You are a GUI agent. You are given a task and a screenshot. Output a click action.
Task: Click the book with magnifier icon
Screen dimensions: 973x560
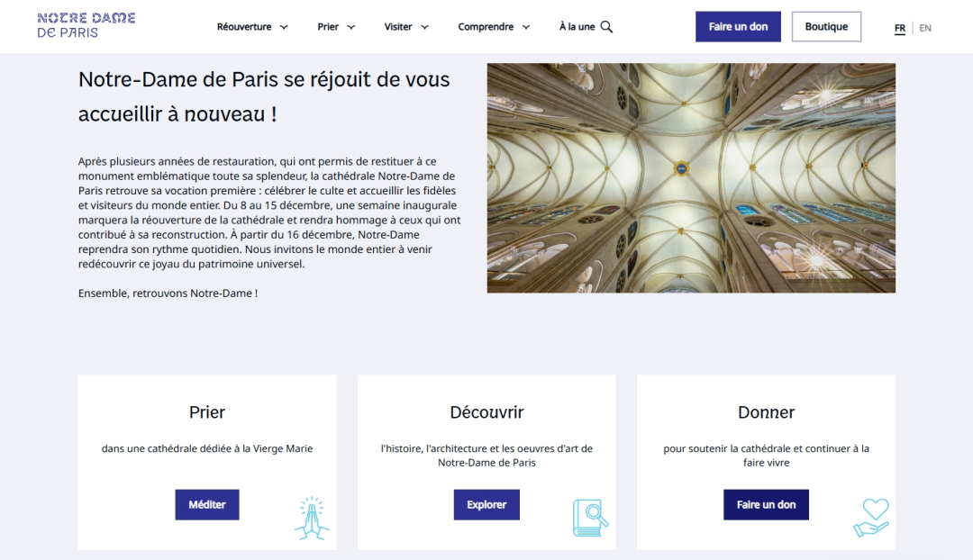point(590,518)
